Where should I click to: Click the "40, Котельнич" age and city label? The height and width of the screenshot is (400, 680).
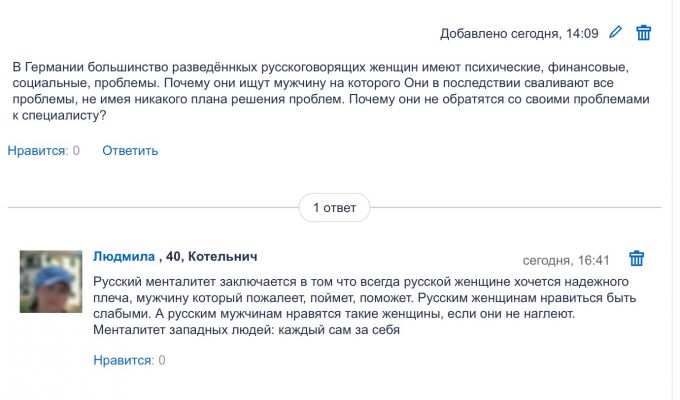(212, 256)
